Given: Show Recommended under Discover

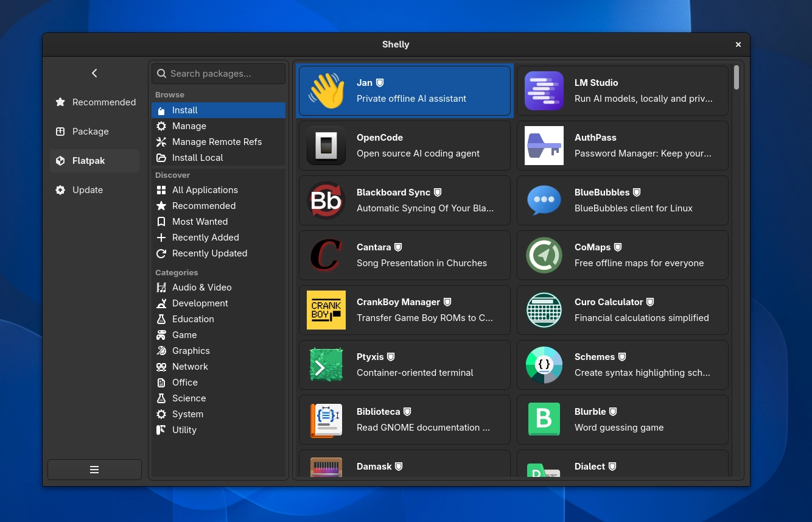Looking at the screenshot, I should (x=219, y=206).
